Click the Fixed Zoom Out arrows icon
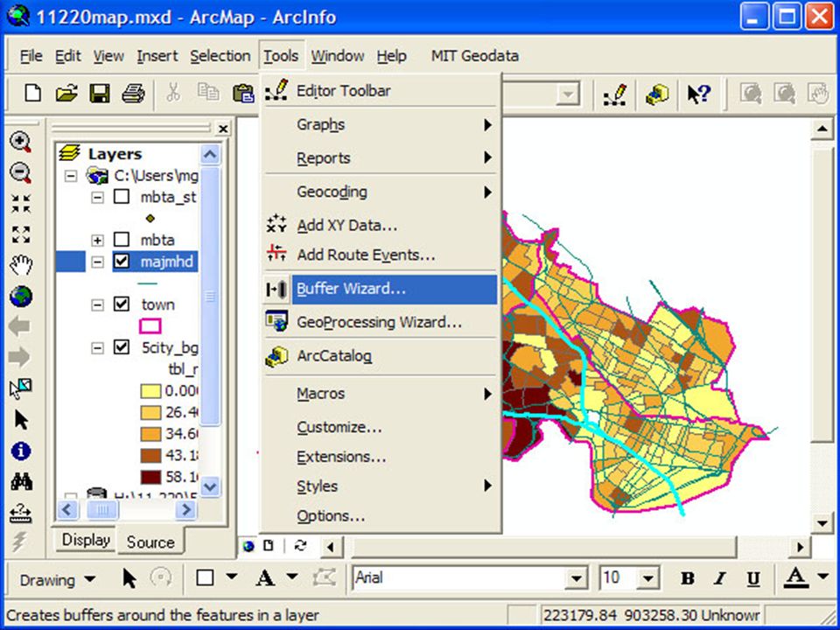The width and height of the screenshot is (840, 630). (x=20, y=234)
